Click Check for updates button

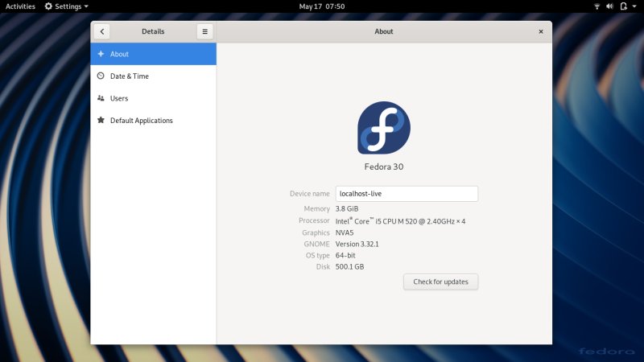[x=440, y=282]
